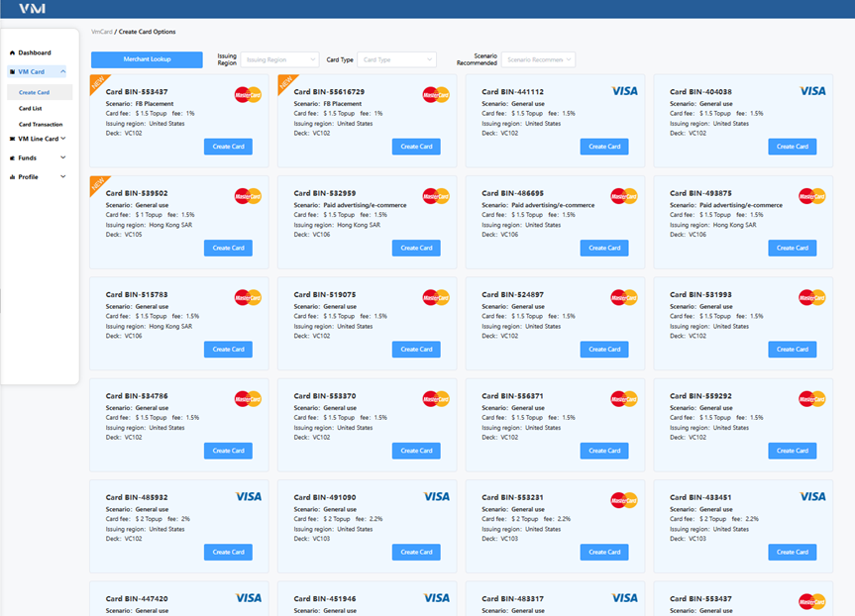This screenshot has height=616, width=855.
Task: Create Card for BIN-404038
Action: [792, 147]
